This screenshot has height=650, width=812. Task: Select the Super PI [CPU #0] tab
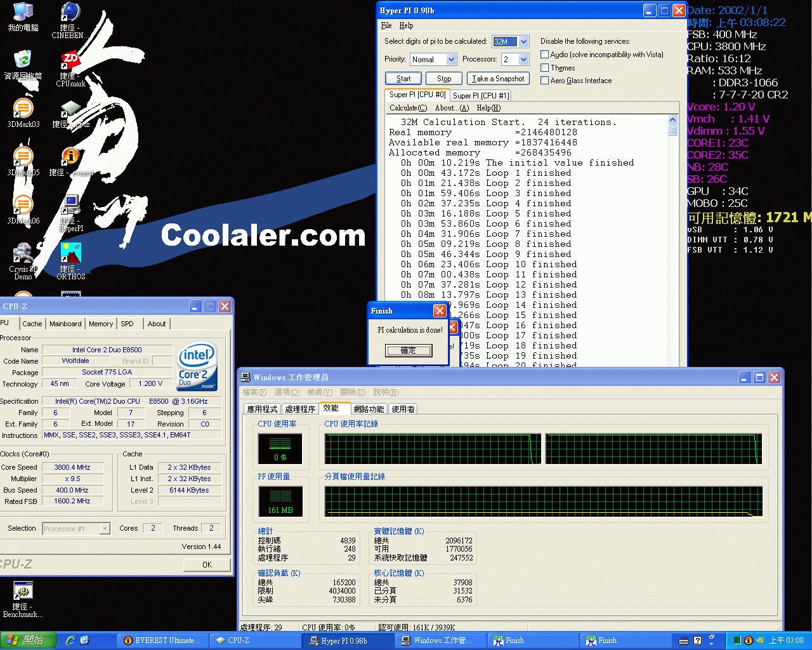point(417,95)
